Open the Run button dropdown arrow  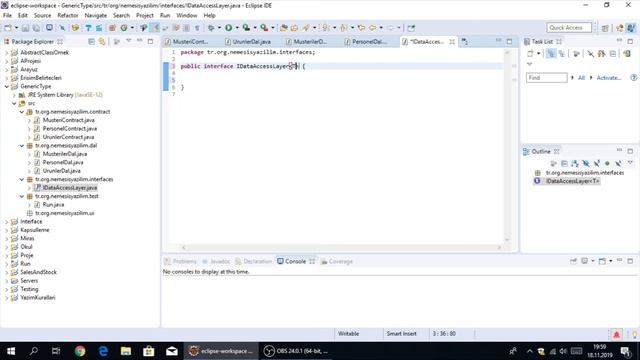(237, 28)
